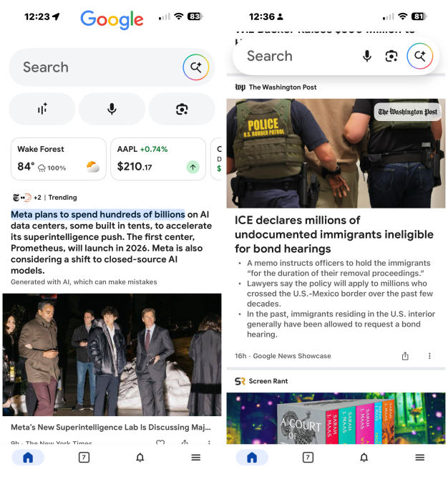Share the ICE bond hearings article
Screen dimensions: 448x487
coord(405,356)
